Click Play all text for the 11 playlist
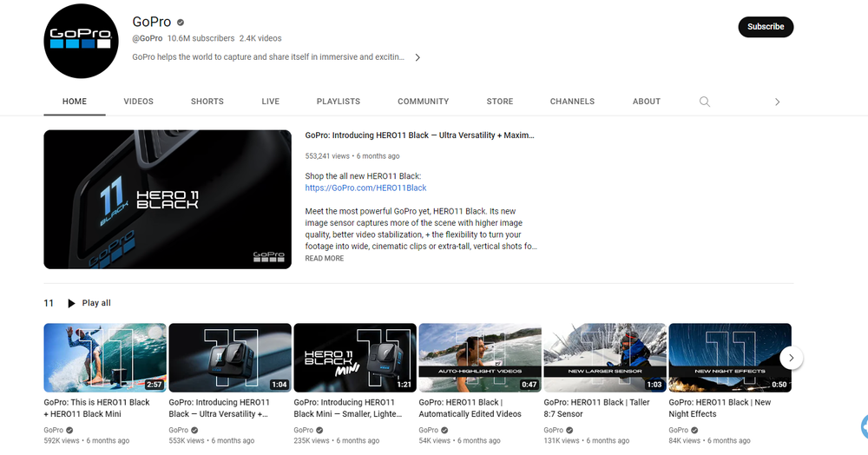The width and height of the screenshot is (868, 455). [96, 303]
